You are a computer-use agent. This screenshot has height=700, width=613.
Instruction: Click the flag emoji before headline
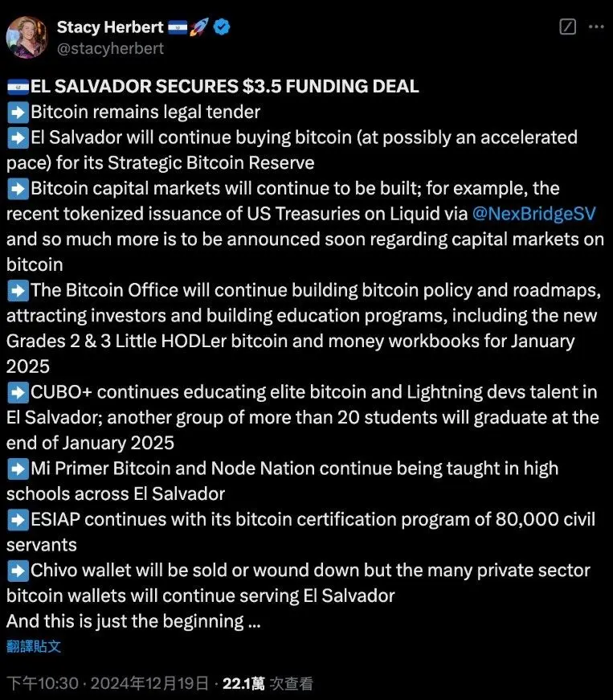click(x=18, y=87)
